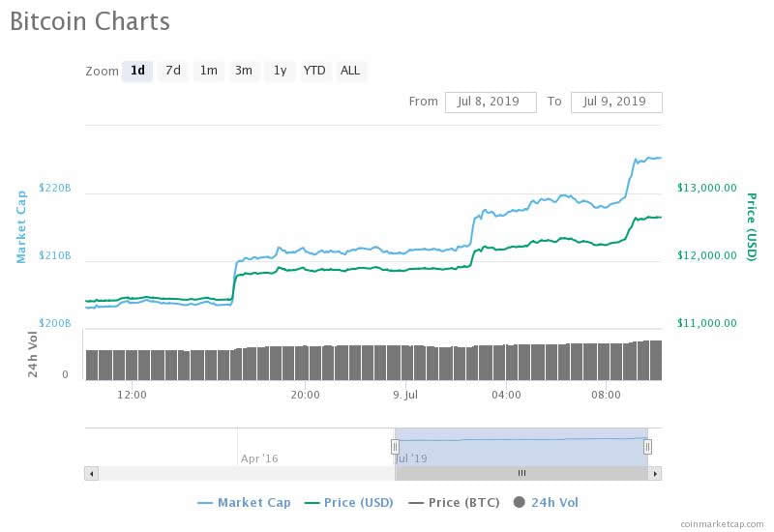
Task: Open the coinmarketcap.com credit link
Action: click(721, 523)
